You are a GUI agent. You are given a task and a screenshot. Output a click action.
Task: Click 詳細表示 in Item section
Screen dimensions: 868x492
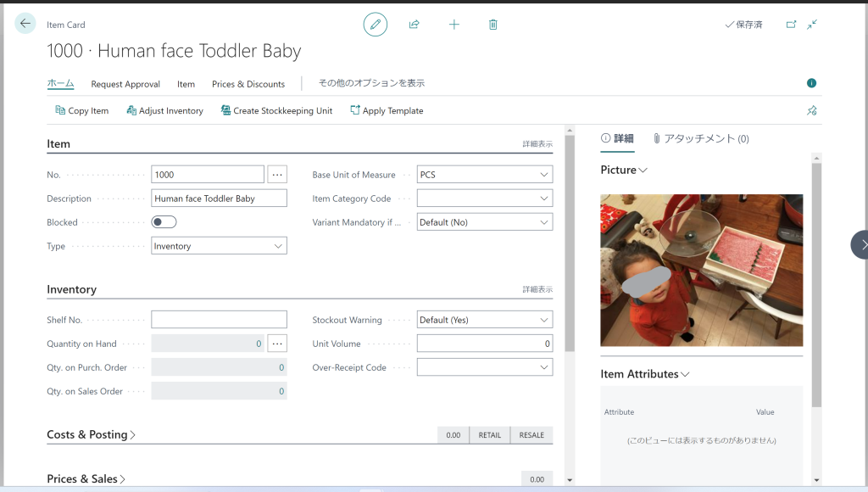pos(537,144)
